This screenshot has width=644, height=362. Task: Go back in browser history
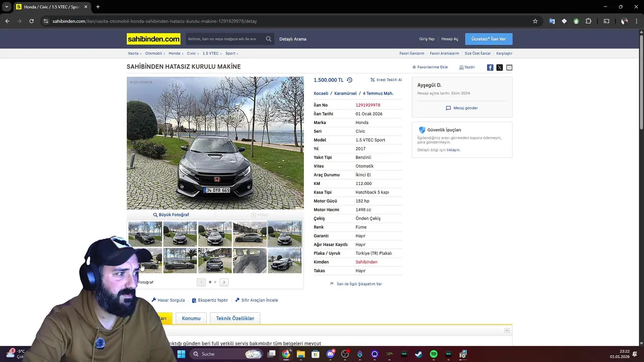(x=7, y=21)
